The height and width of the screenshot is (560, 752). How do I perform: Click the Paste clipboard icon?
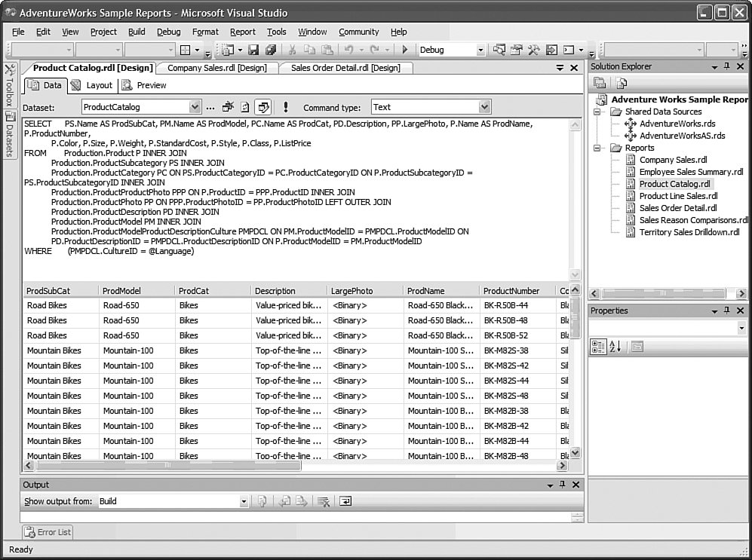(x=327, y=50)
